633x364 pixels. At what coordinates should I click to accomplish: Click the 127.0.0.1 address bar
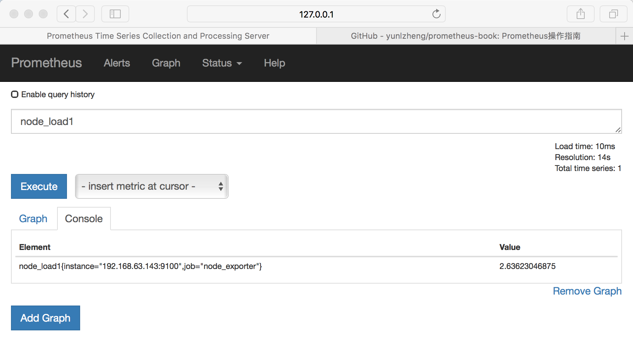316,14
